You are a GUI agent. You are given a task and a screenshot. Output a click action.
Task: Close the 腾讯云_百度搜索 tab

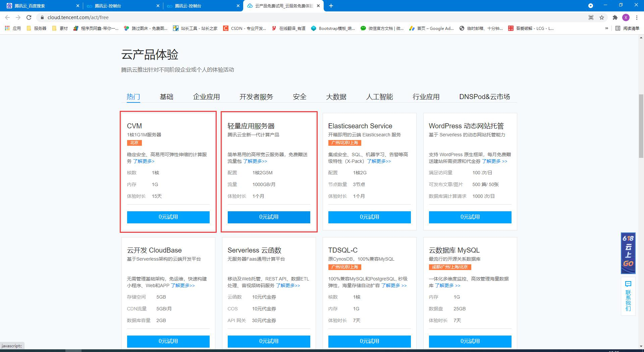point(78,6)
